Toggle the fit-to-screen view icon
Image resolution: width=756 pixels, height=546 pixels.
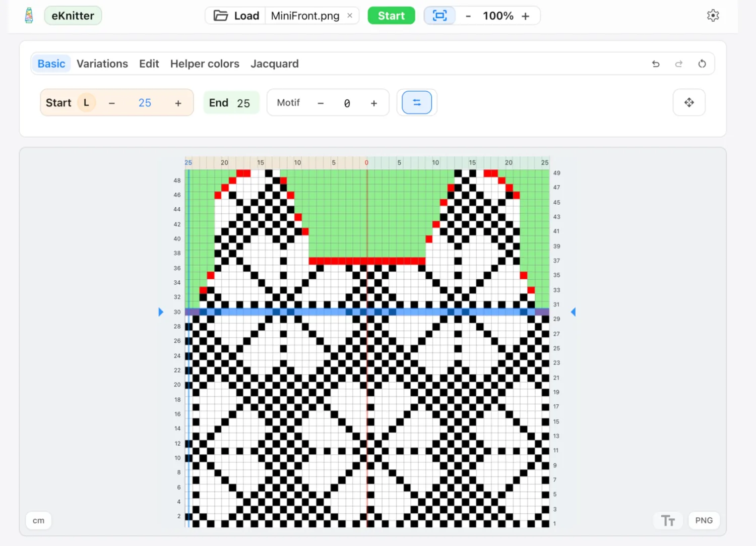click(439, 16)
